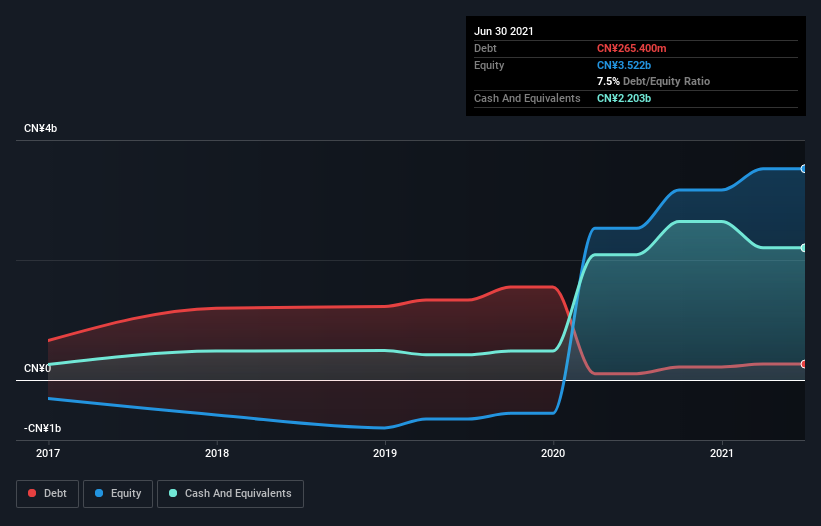Click the 2021 x-axis label
This screenshot has height=526, width=821.
click(x=722, y=453)
